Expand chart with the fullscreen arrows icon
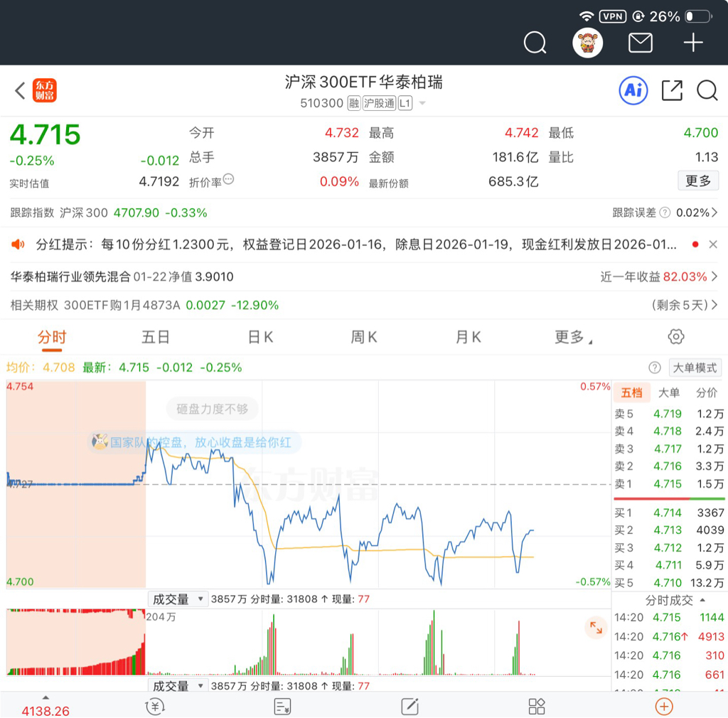Screen dimensions: 728x718 tap(596, 628)
